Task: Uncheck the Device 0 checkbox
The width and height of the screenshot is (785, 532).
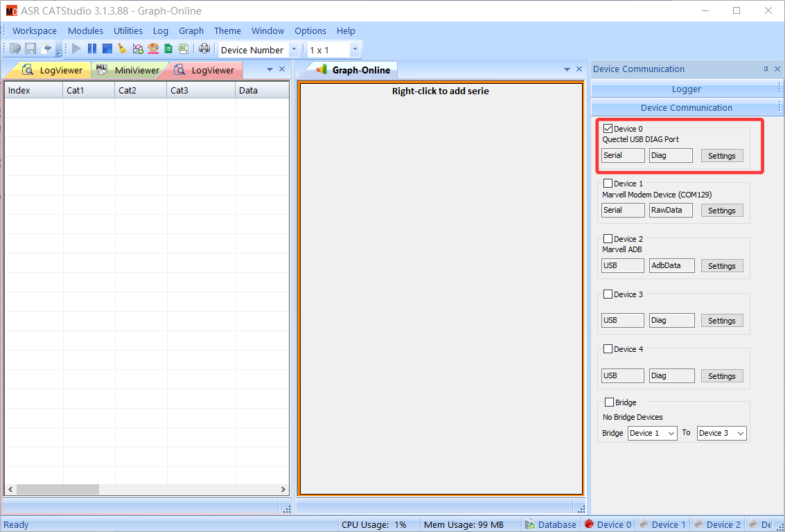Action: point(608,129)
